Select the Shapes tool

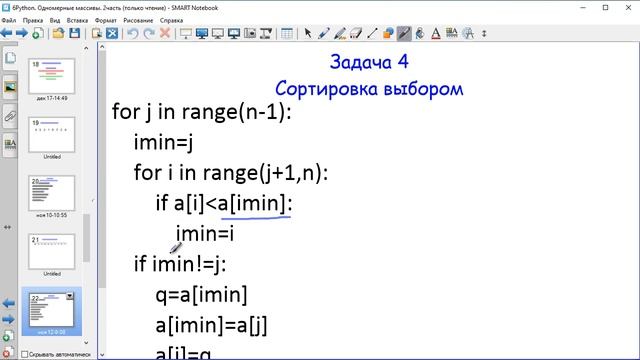point(388,33)
